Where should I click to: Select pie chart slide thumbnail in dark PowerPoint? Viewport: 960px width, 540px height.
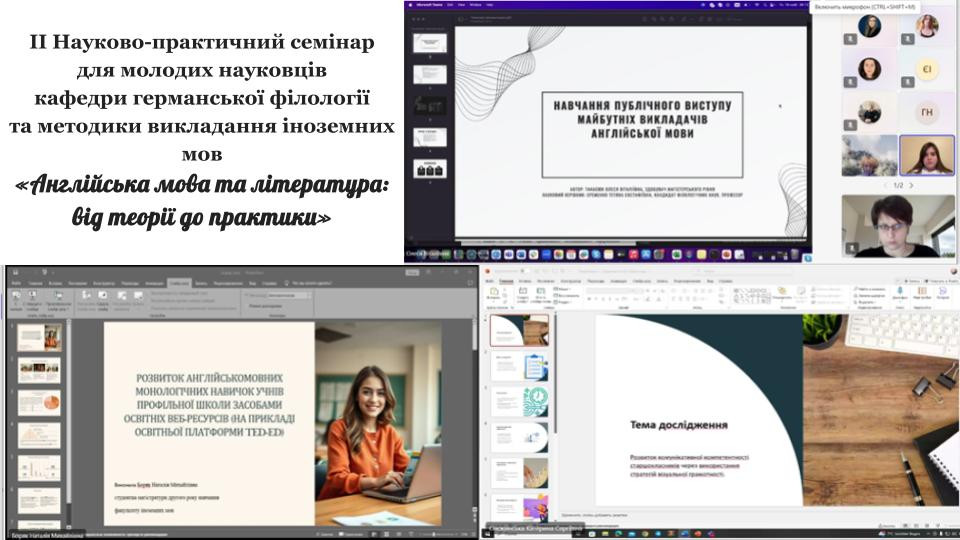(39, 403)
